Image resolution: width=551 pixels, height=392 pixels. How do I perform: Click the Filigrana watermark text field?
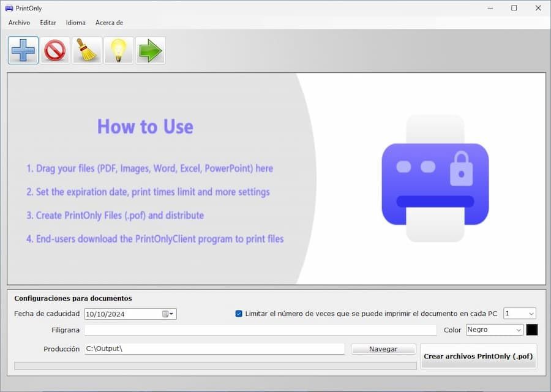click(260, 330)
